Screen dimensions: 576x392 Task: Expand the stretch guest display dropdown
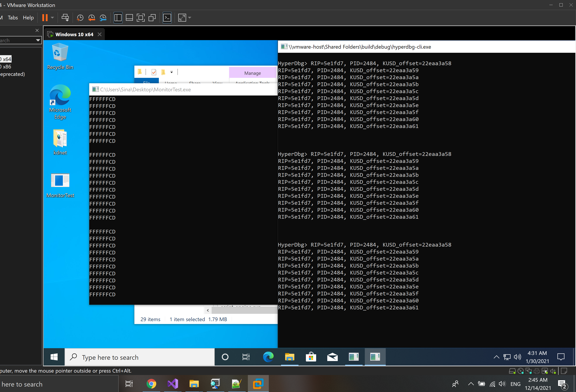point(189,18)
